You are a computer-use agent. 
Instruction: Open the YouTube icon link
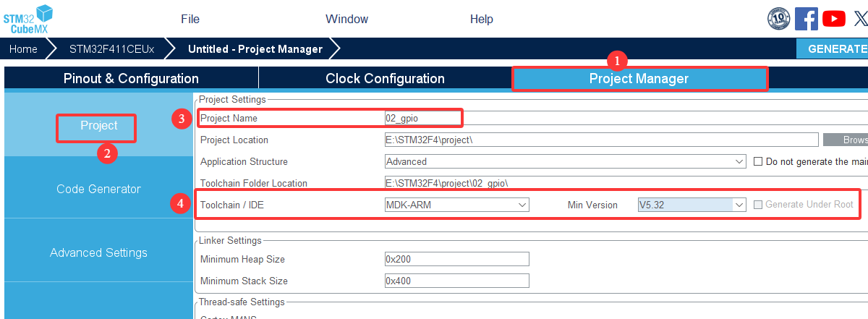pos(834,19)
